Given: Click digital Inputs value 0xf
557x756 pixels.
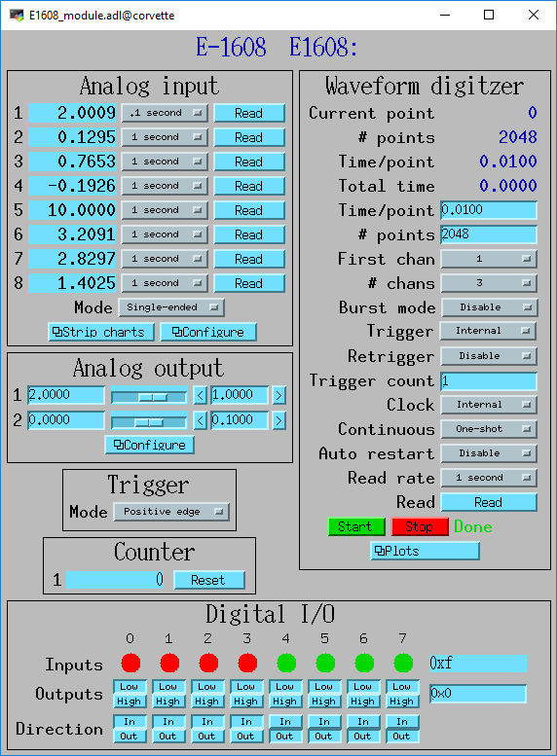Looking at the screenshot, I should [478, 664].
